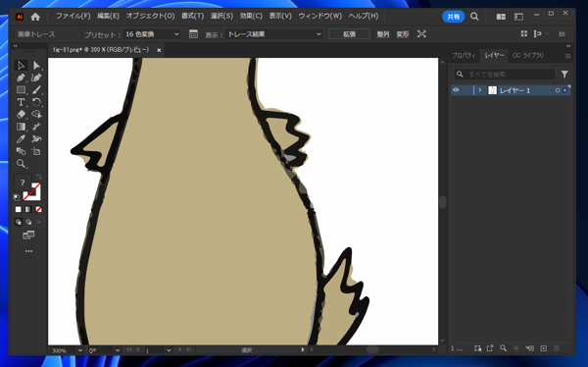
Task: Go to Home screen icon
Action: (x=35, y=17)
